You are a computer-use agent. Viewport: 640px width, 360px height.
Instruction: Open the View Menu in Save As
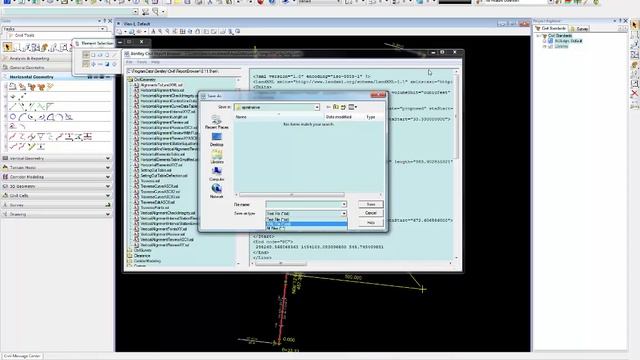click(x=352, y=107)
